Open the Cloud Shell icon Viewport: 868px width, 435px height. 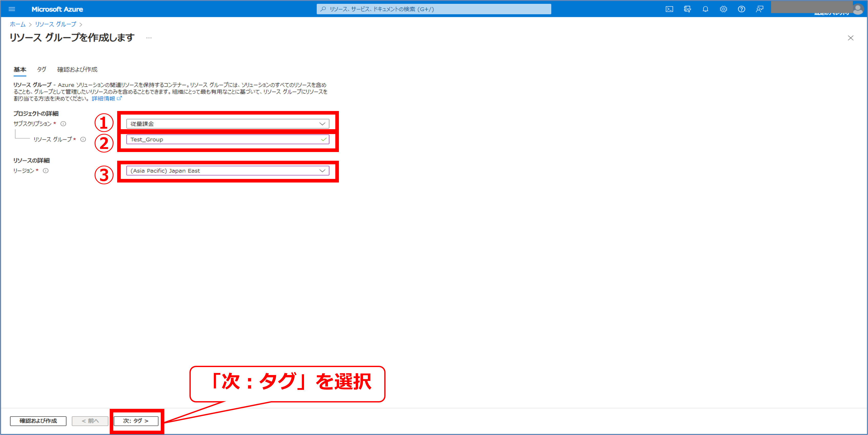pyautogui.click(x=669, y=9)
